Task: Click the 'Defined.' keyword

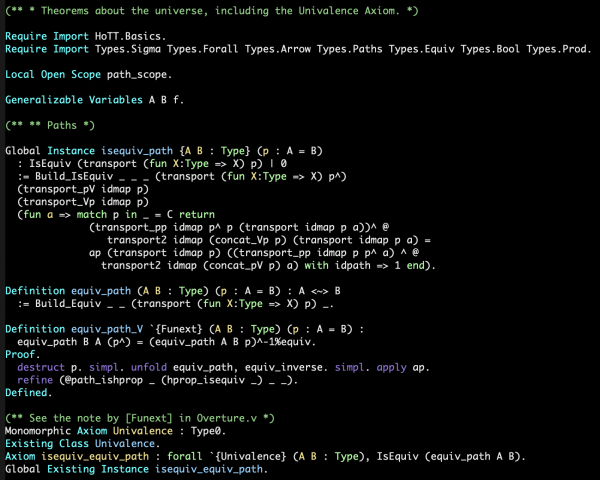Action: click(29, 393)
